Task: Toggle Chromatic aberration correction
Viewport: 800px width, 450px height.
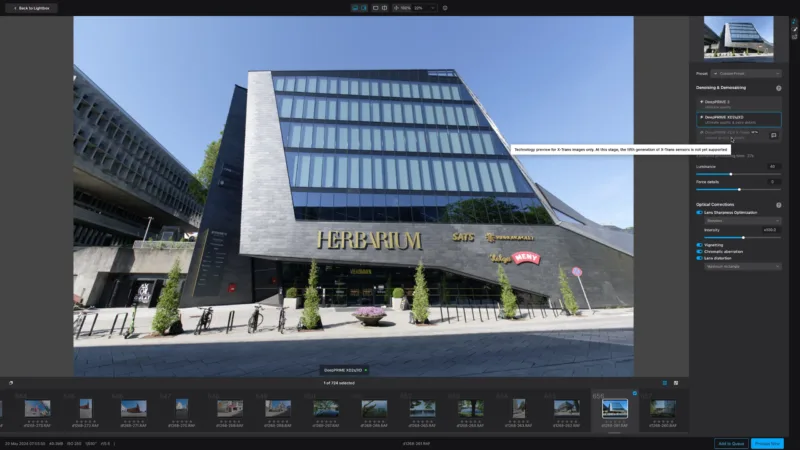Action: point(699,252)
